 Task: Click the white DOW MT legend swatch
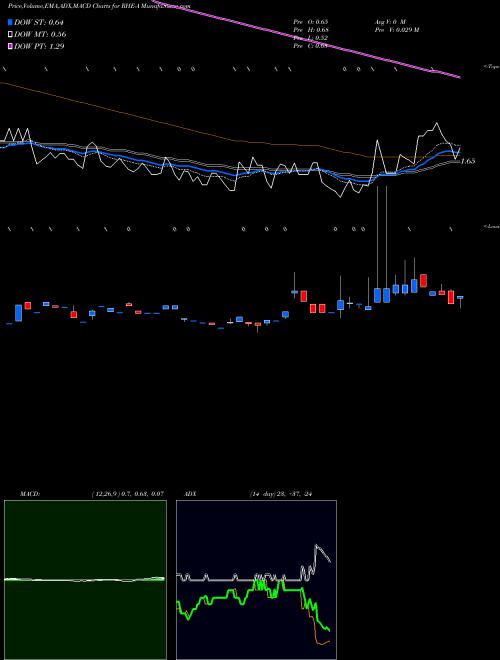coord(10,35)
